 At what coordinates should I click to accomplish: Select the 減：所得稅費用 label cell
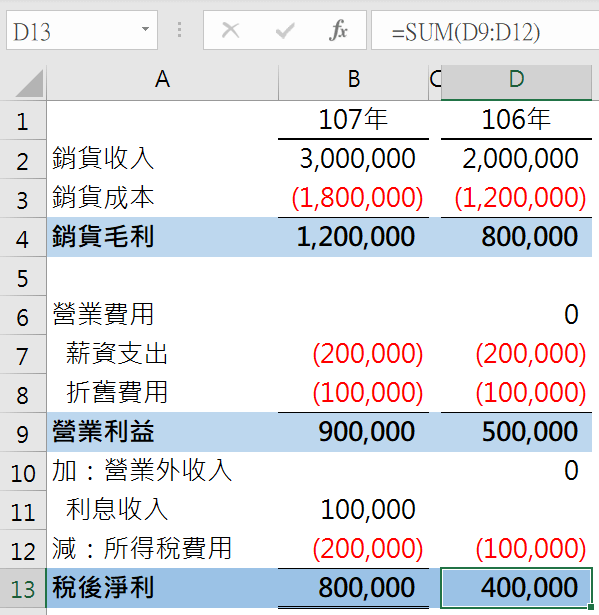click(162, 549)
